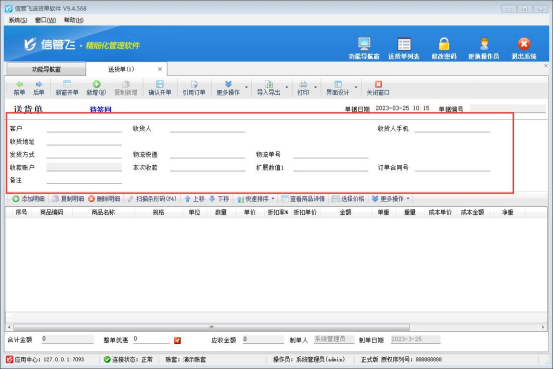Expand the 打印 dropdown arrow

316,87
